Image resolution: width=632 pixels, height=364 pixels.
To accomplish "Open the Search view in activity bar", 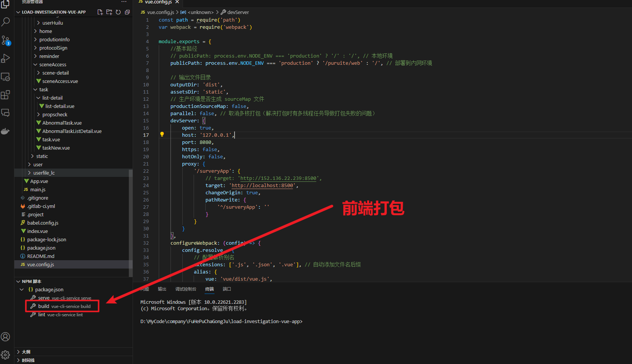I will coord(6,22).
